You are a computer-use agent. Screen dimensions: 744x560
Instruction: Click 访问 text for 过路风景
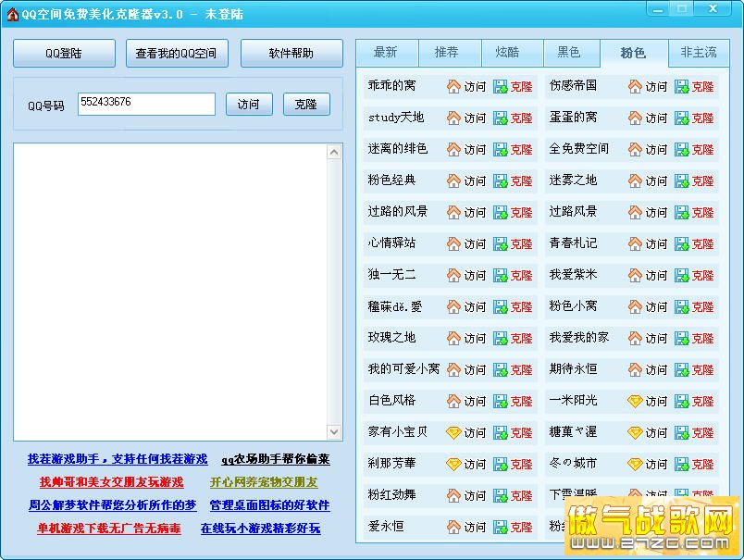coord(657,213)
